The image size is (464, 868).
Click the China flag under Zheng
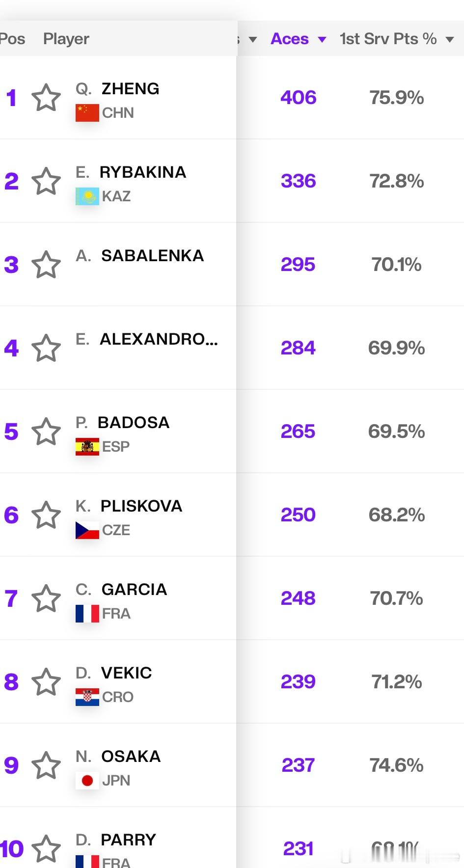87,113
